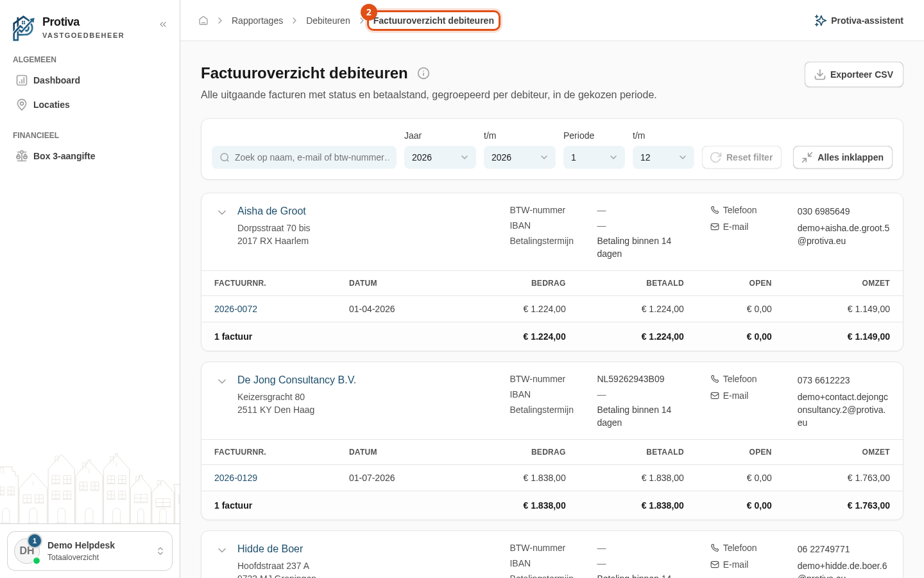Click the envelope icon in De Jong Consultancy card
This screenshot has height=578, width=924.
[x=715, y=396]
